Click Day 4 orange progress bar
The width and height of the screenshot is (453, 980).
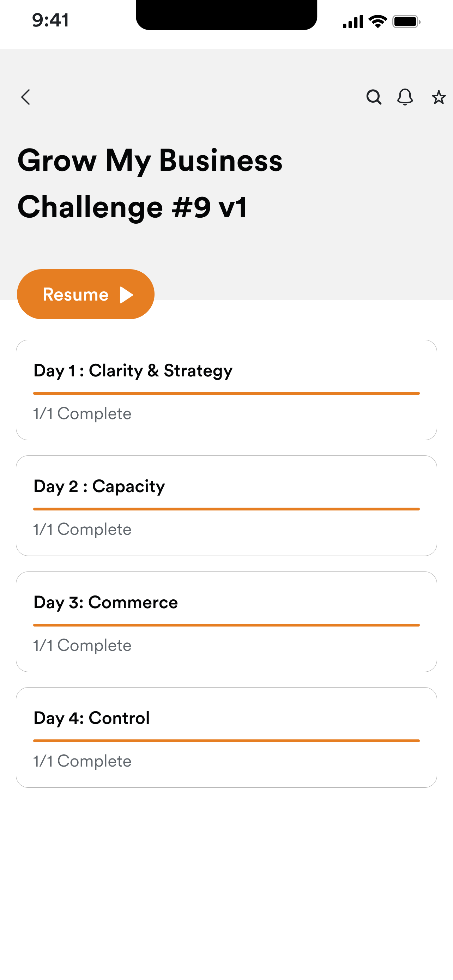tap(226, 741)
